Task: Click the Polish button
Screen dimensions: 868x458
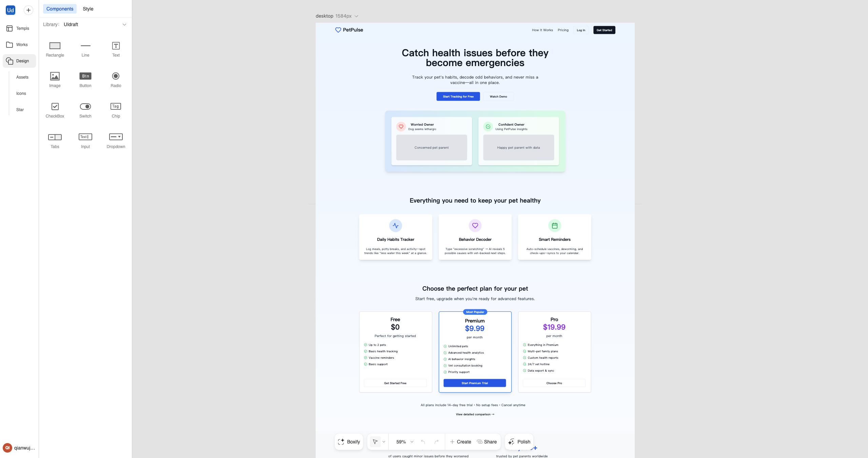Action: tap(519, 442)
